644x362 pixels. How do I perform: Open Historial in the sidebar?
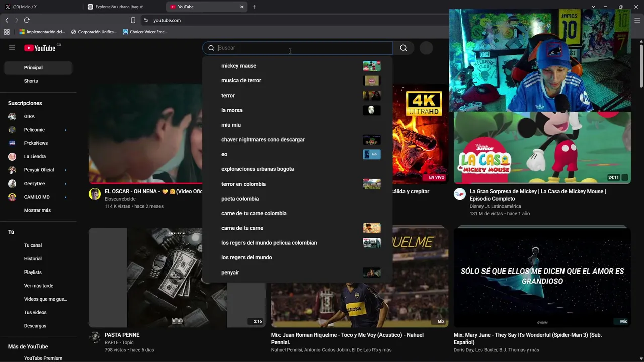[x=38, y=259]
